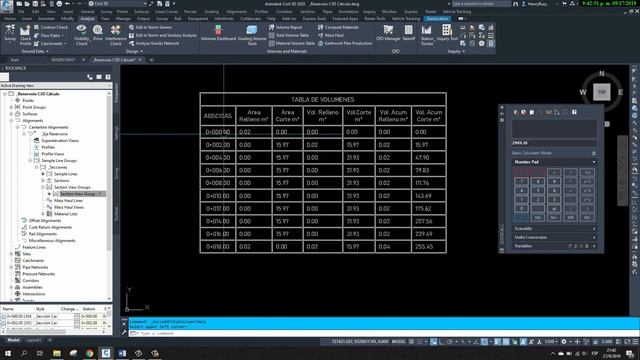Insert Material Volume Table
The height and width of the screenshot is (360, 640).
click(291, 43)
